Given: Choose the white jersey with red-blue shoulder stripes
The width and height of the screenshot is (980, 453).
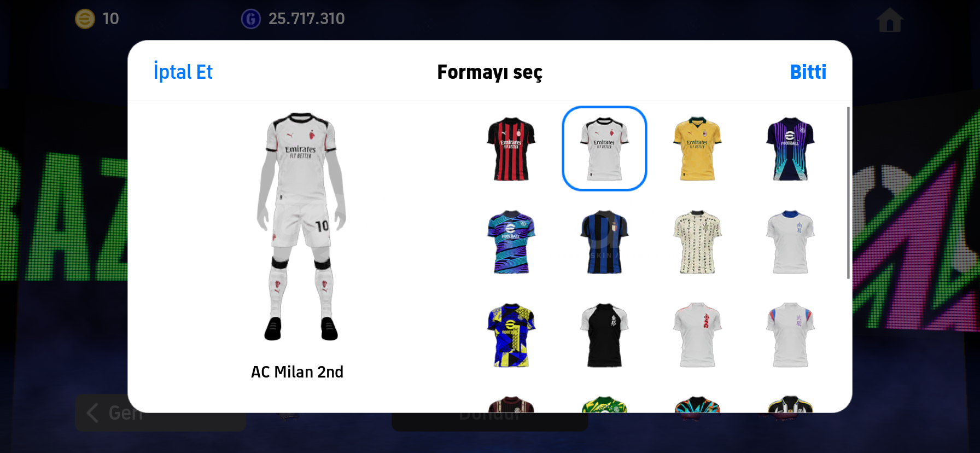Looking at the screenshot, I should tap(790, 335).
